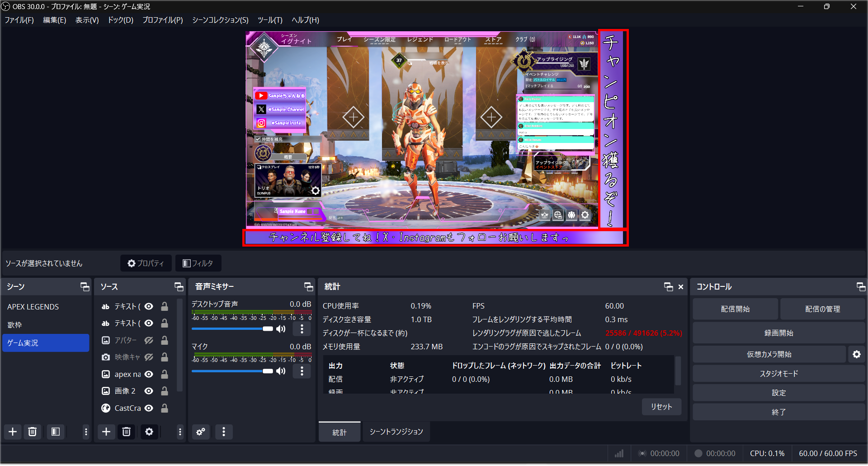Lock the apex na source
Screen dimensions: 868x466
[164, 374]
